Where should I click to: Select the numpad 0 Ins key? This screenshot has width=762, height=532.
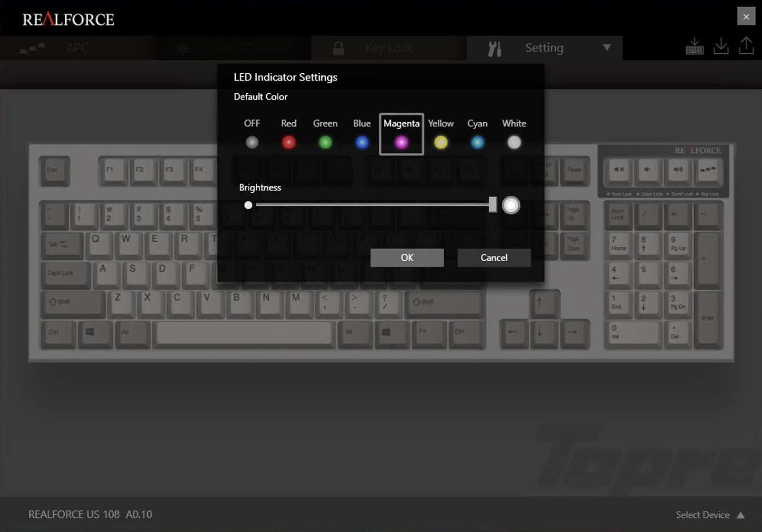pyautogui.click(x=633, y=335)
